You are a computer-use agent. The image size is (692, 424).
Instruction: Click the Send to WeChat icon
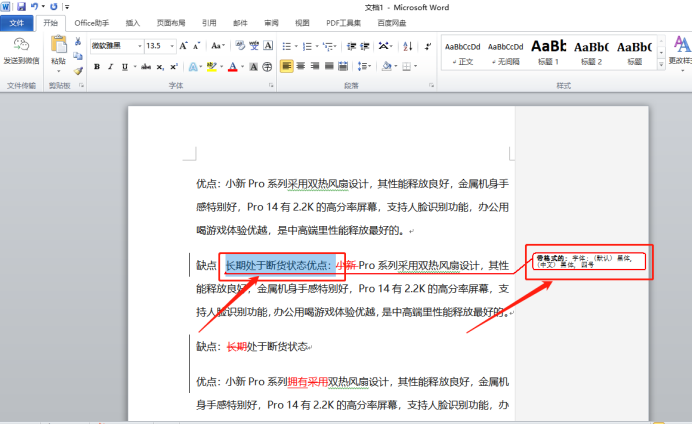tap(21, 45)
